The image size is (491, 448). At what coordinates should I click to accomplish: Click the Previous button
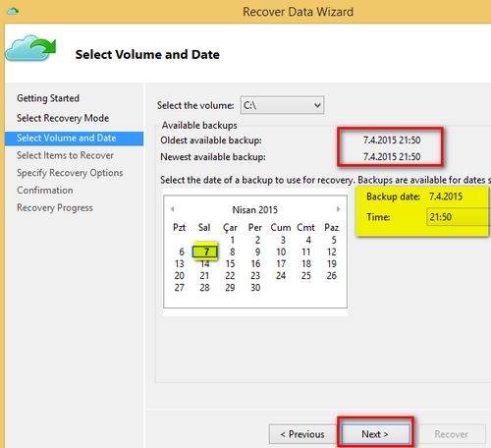[x=302, y=434]
